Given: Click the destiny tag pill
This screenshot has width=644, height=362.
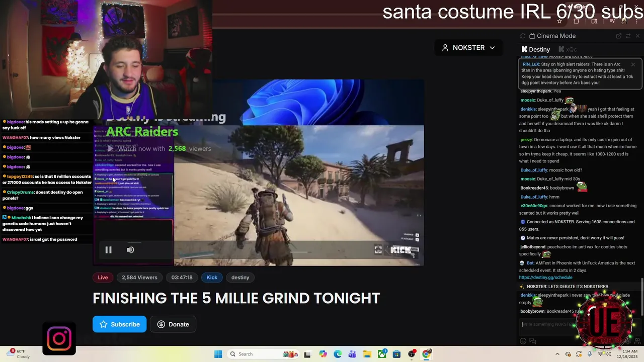Looking at the screenshot, I should (240, 278).
